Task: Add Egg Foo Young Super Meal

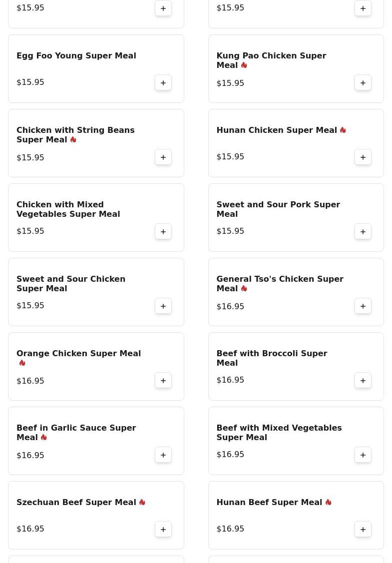Action: pyautogui.click(x=163, y=82)
